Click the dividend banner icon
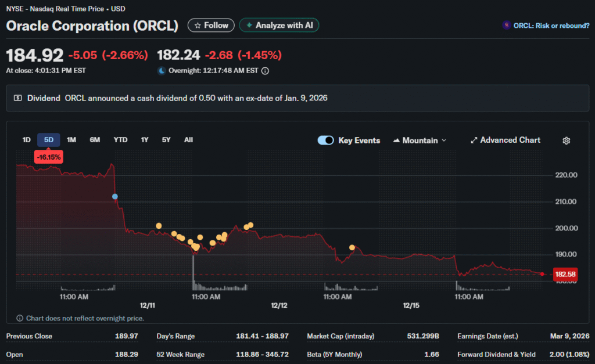 [x=18, y=98]
